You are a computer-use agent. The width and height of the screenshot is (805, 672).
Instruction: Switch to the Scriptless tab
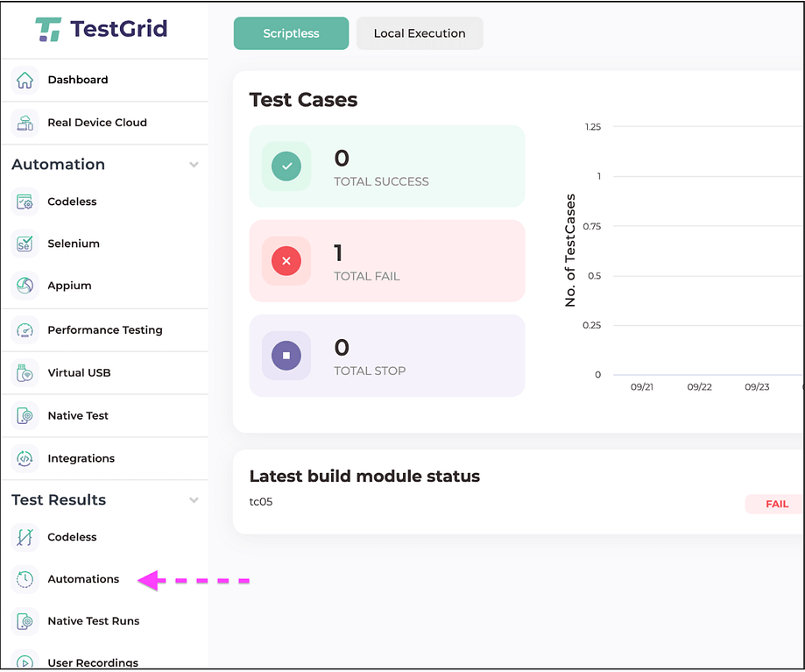click(291, 33)
